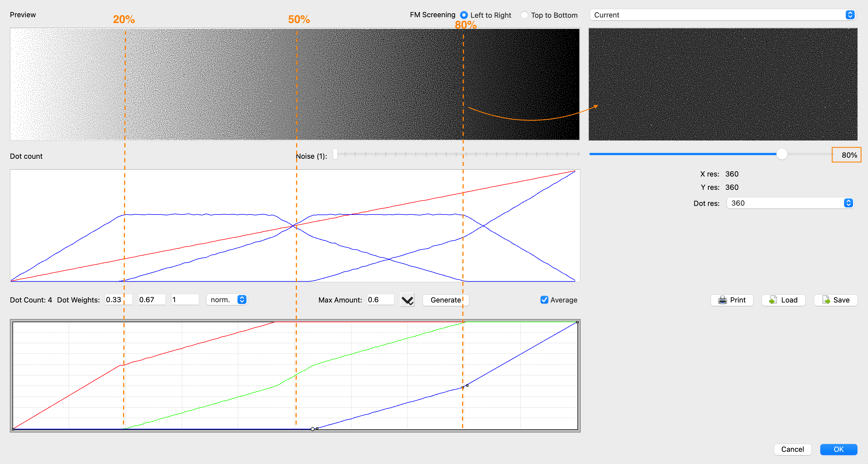Click the FM screening gradient preview
The height and width of the screenshot is (464, 868).
click(x=295, y=84)
